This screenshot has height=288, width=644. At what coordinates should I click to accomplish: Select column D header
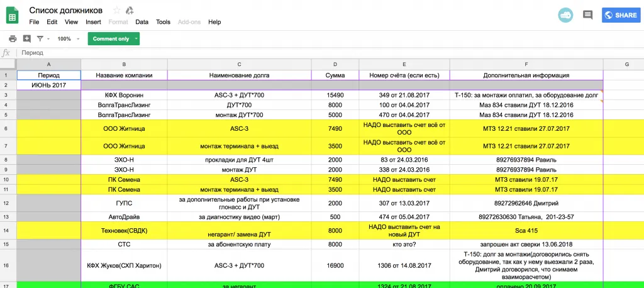[x=335, y=64]
